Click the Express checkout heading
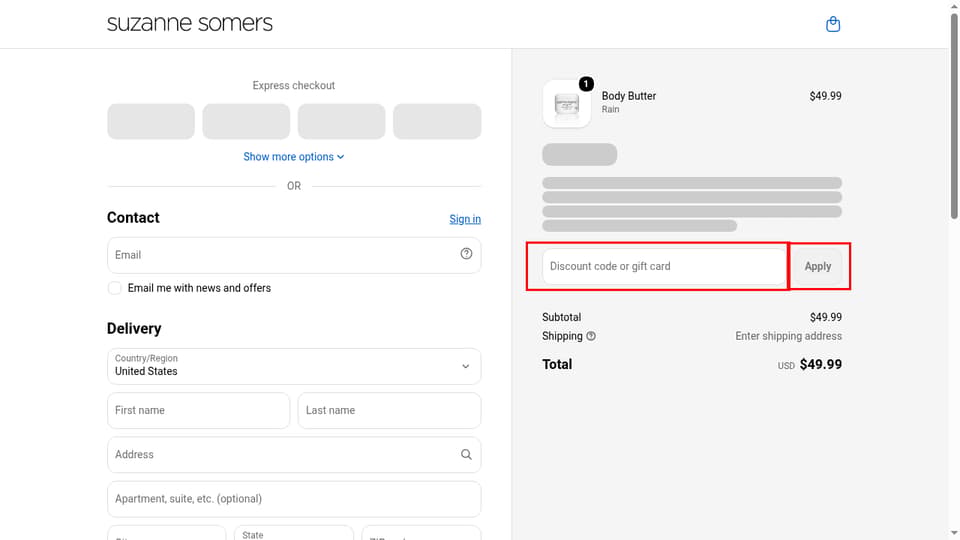Screen dimensions: 960x540 tap(294, 86)
